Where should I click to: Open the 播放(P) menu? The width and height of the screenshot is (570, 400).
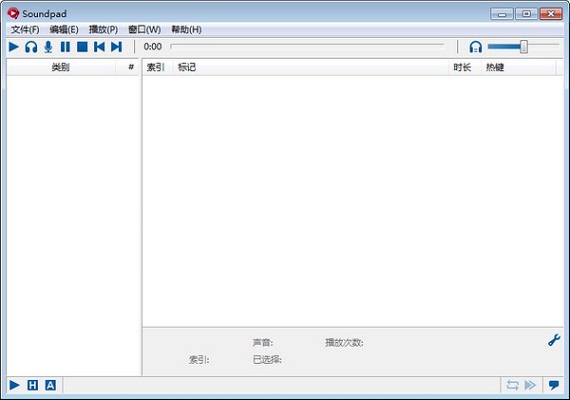click(x=103, y=29)
